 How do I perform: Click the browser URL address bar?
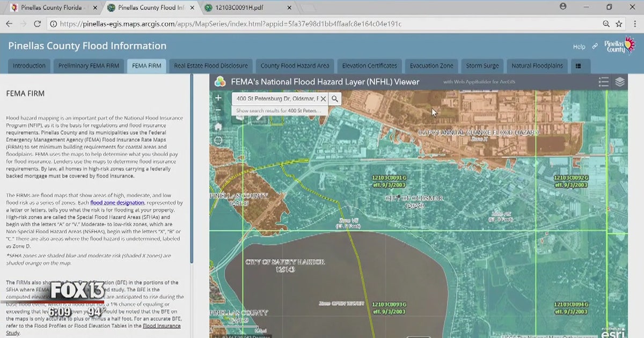[x=322, y=24]
